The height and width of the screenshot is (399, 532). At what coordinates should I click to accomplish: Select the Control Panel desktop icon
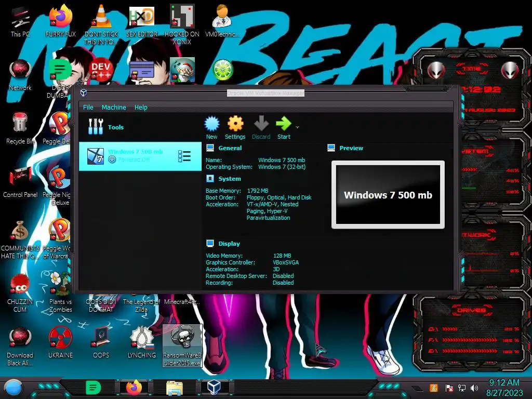click(x=20, y=182)
